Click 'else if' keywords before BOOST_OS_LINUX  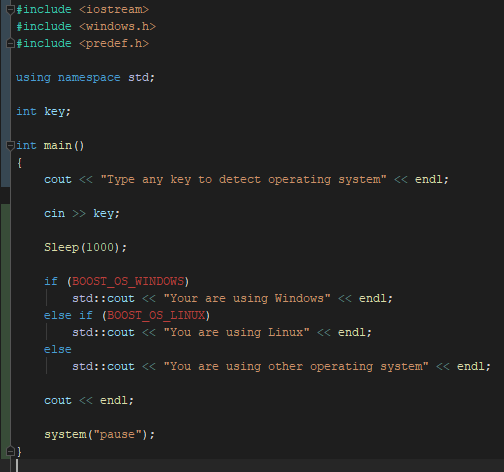click(x=68, y=315)
